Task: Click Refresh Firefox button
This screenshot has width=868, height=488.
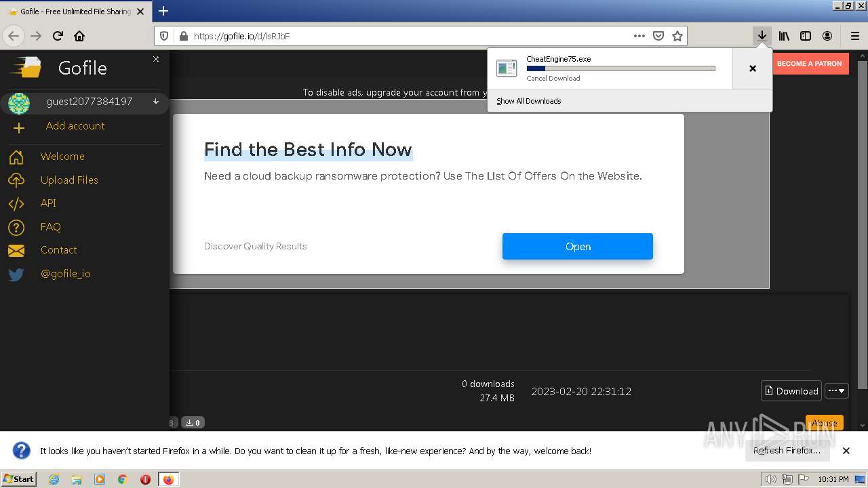Action: [x=787, y=451]
